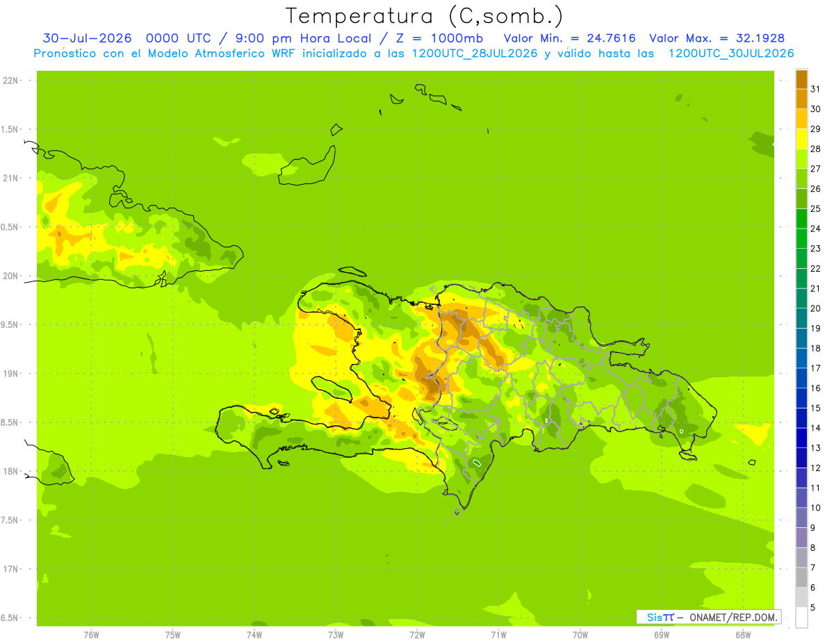Viewport: 834px width, 644px height.
Task: Click the 'ONAMET/REP.DOM.' credit label
Action: (733, 617)
